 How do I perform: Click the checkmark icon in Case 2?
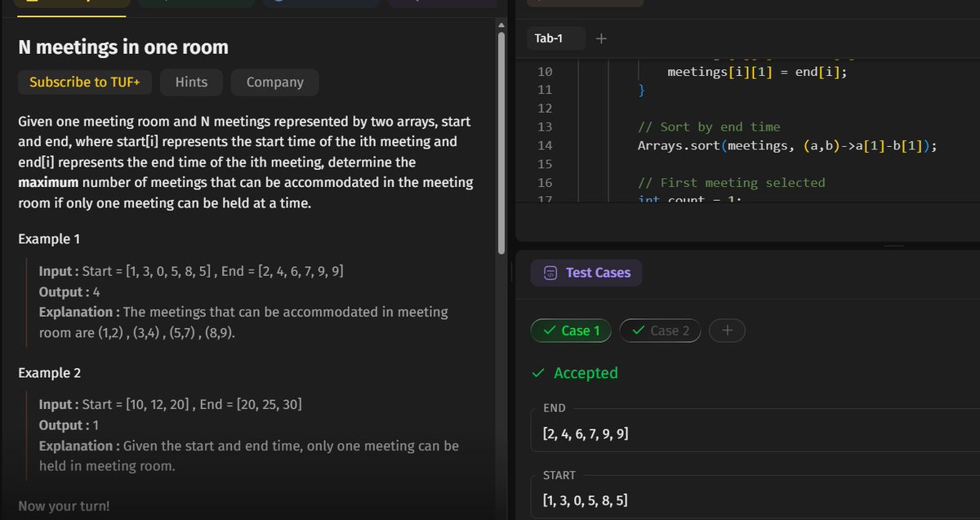coord(638,331)
